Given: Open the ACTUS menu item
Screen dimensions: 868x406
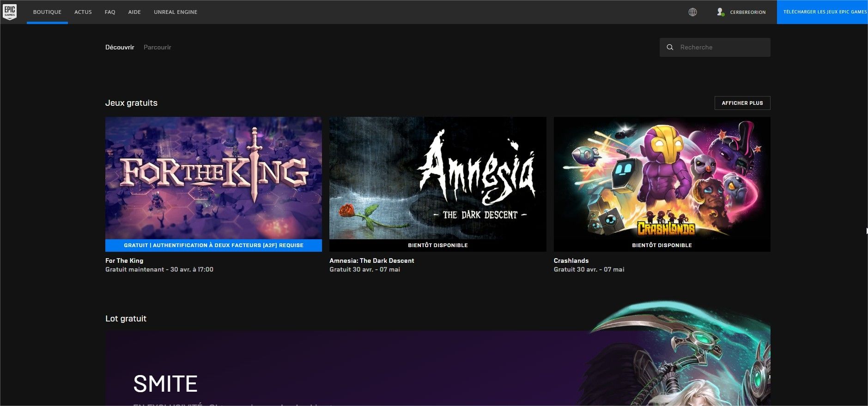Looking at the screenshot, I should [83, 12].
